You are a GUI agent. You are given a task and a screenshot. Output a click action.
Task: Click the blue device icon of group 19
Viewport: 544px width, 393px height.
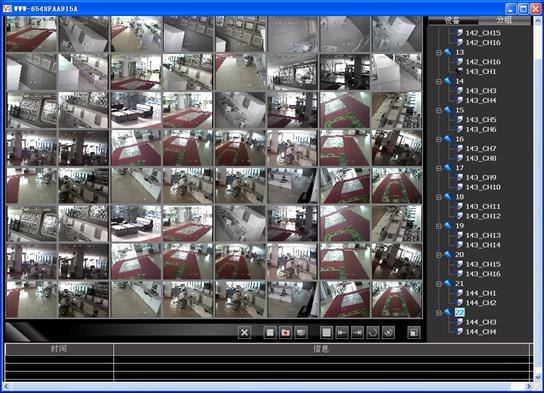click(x=448, y=225)
